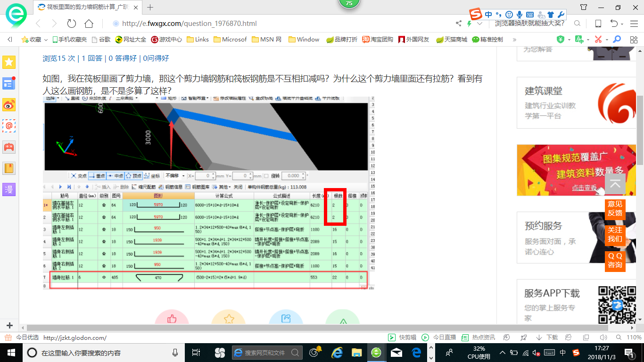Open the Window bookmark folder
Viewport: 644px width, 362px height.
(x=304, y=40)
